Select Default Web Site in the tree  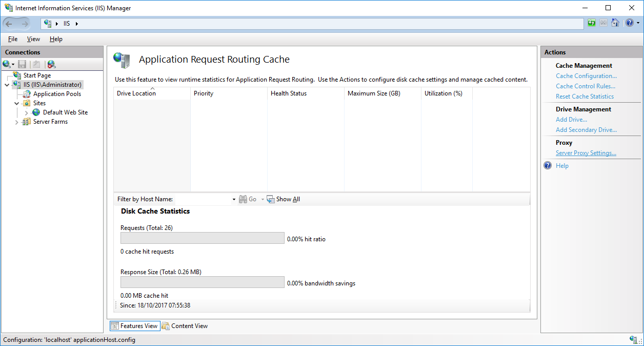pos(65,112)
